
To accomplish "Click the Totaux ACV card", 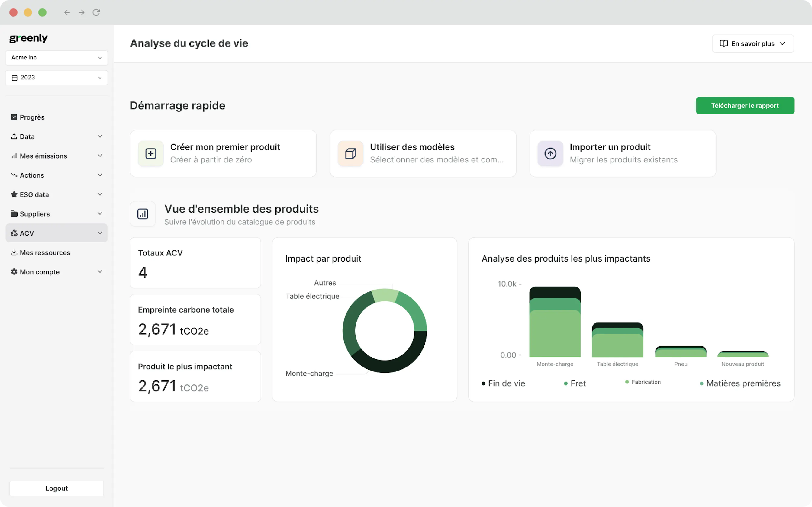I will pyautogui.click(x=195, y=263).
